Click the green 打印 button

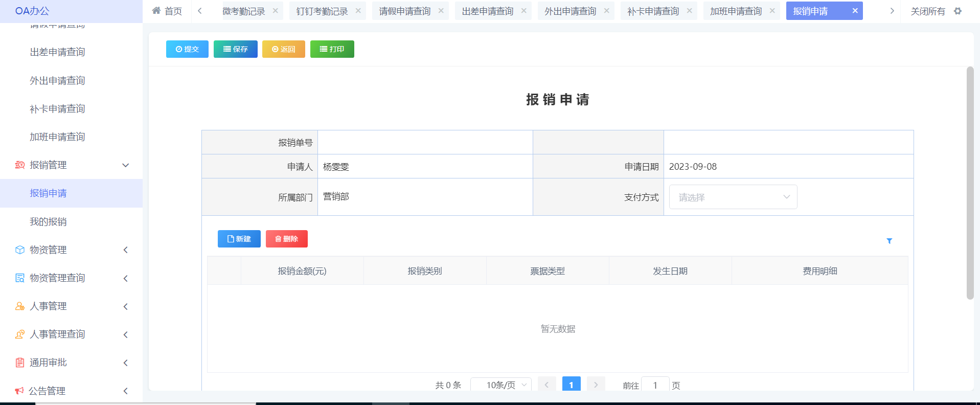coord(332,49)
